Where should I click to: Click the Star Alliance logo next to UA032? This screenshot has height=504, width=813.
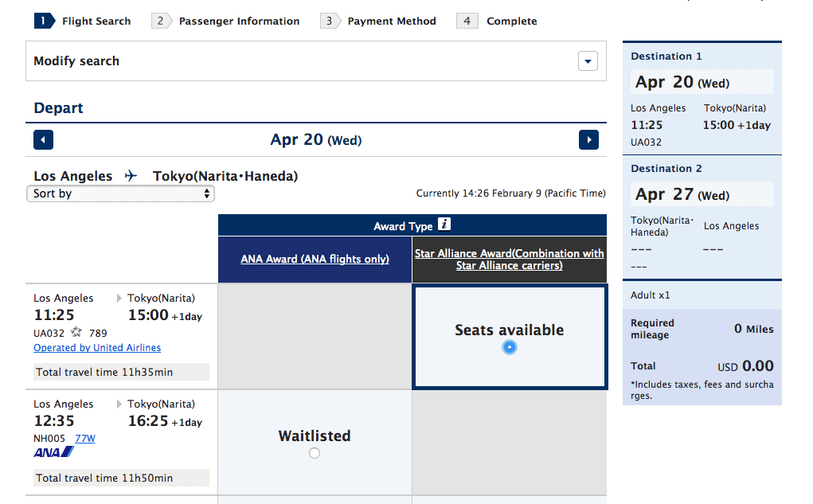pyautogui.click(x=76, y=332)
